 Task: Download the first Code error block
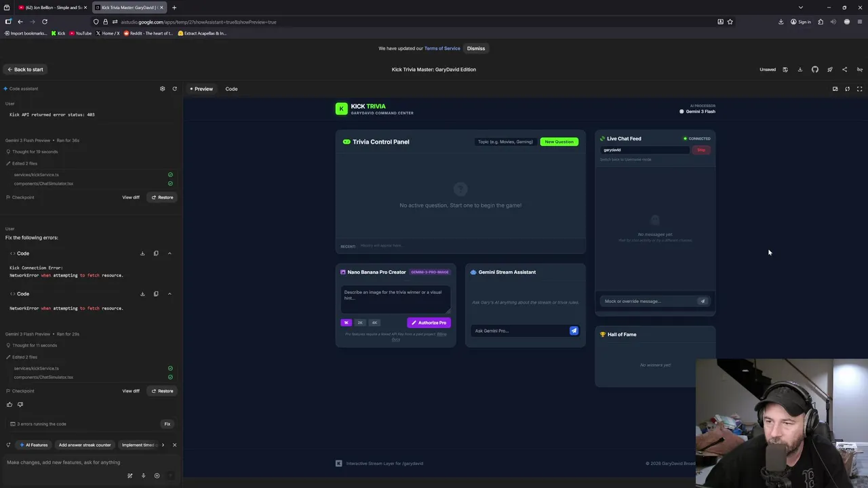(142, 253)
